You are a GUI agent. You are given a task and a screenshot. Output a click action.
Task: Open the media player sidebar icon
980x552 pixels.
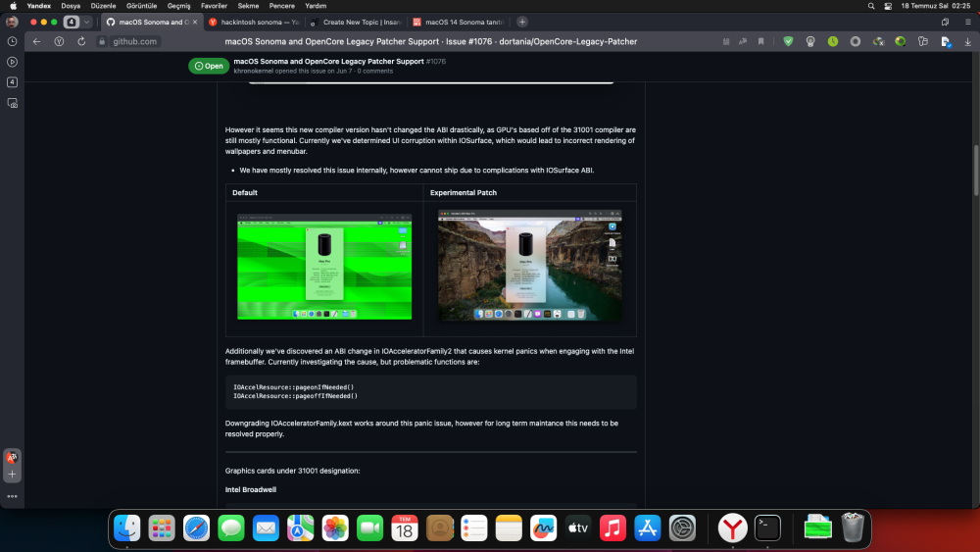[12, 62]
